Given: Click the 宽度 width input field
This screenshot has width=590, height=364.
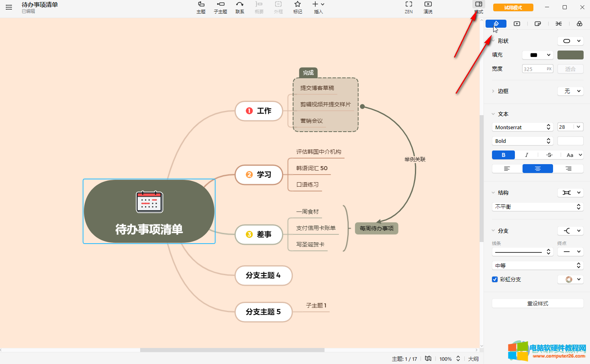Looking at the screenshot, I should pyautogui.click(x=538, y=69).
